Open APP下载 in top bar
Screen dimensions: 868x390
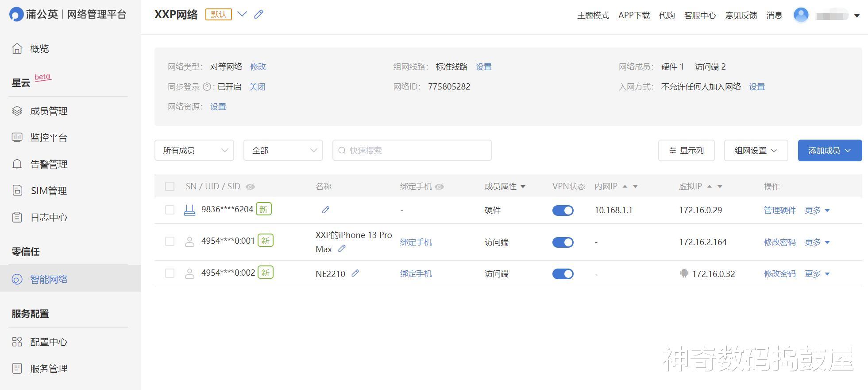634,16
